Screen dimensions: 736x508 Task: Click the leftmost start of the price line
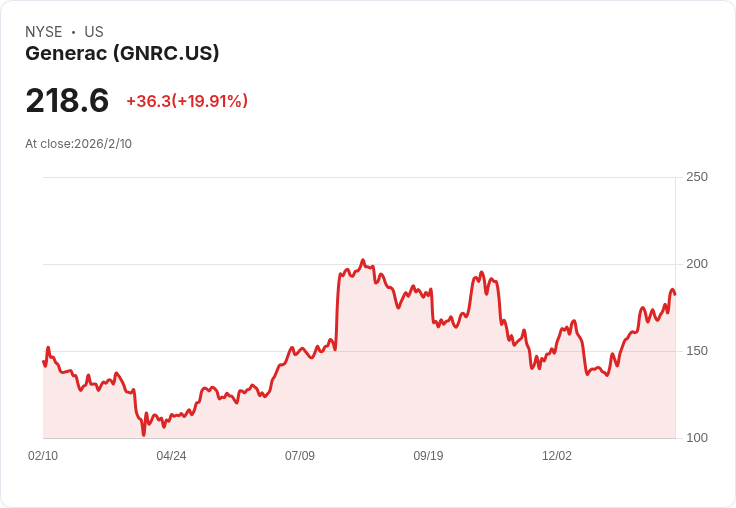[x=43, y=361]
